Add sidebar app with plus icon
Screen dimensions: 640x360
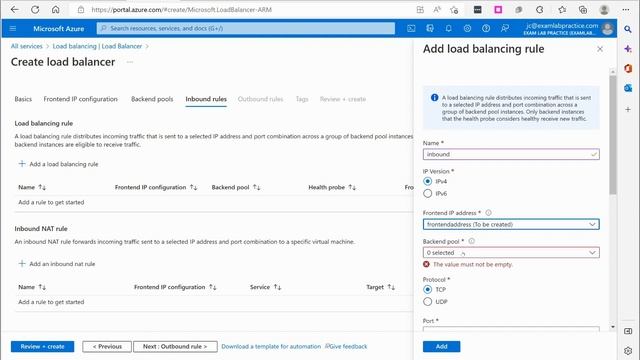click(628, 109)
